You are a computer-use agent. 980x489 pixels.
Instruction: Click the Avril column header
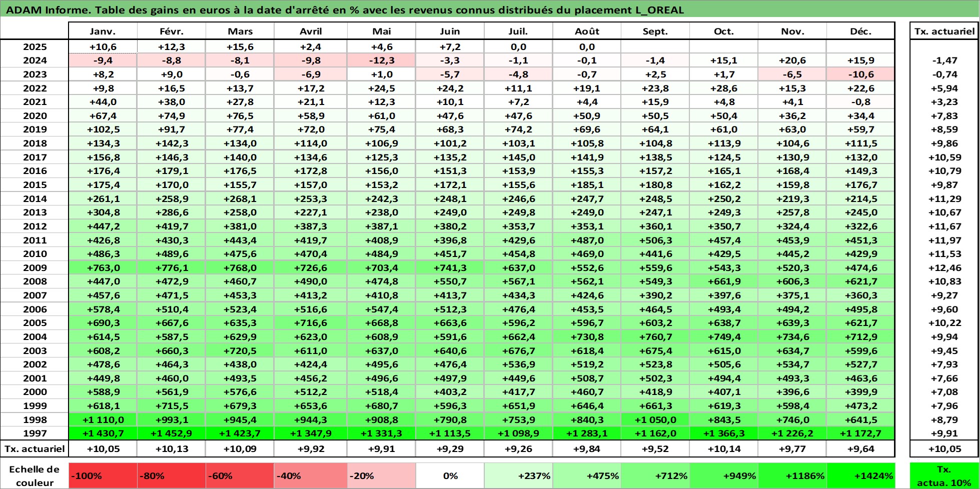click(311, 31)
